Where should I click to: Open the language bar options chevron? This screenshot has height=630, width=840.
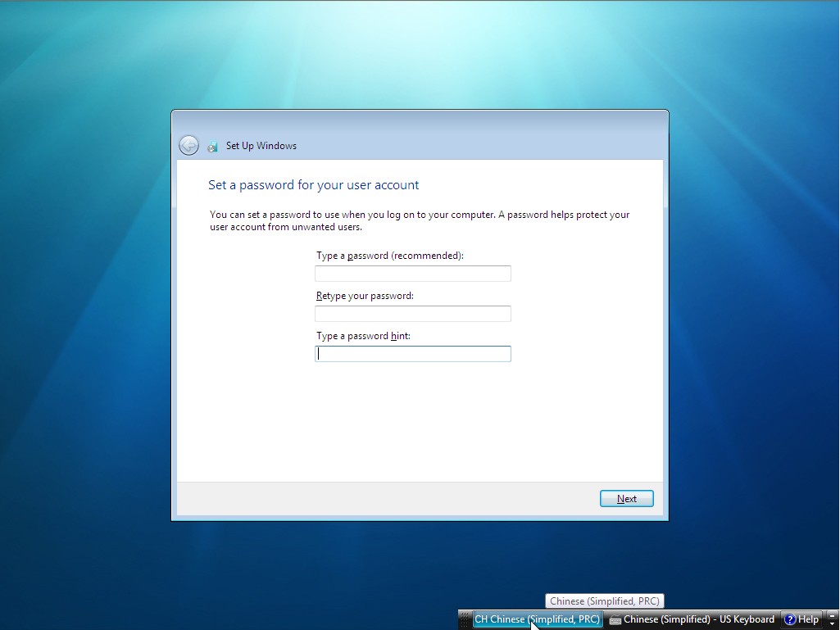click(833, 623)
